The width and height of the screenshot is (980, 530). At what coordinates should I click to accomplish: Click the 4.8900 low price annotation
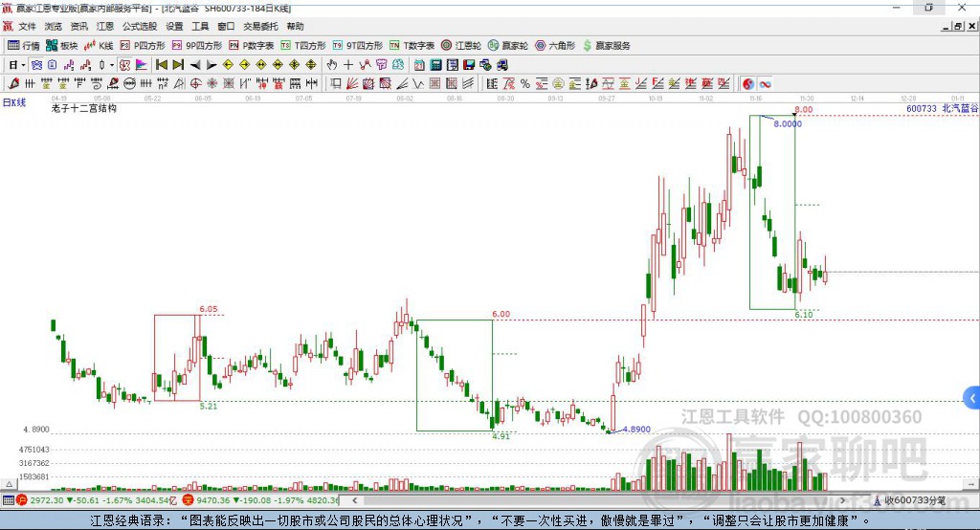[636, 430]
